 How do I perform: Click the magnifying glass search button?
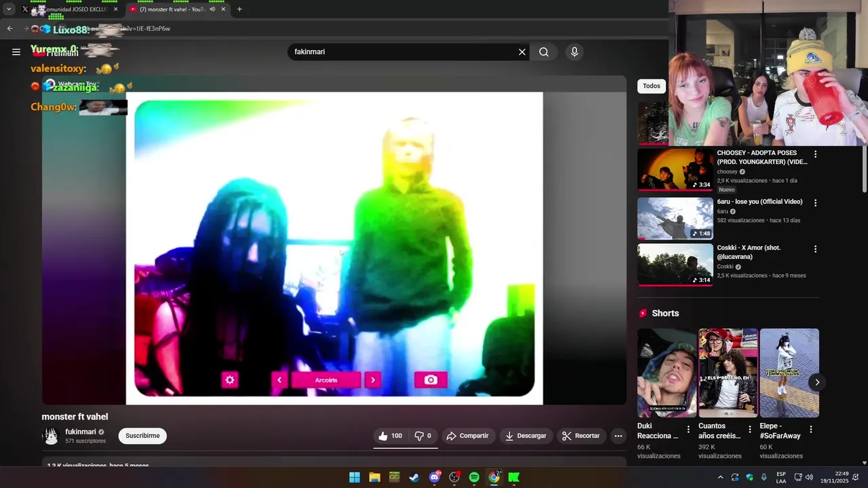pyautogui.click(x=544, y=52)
